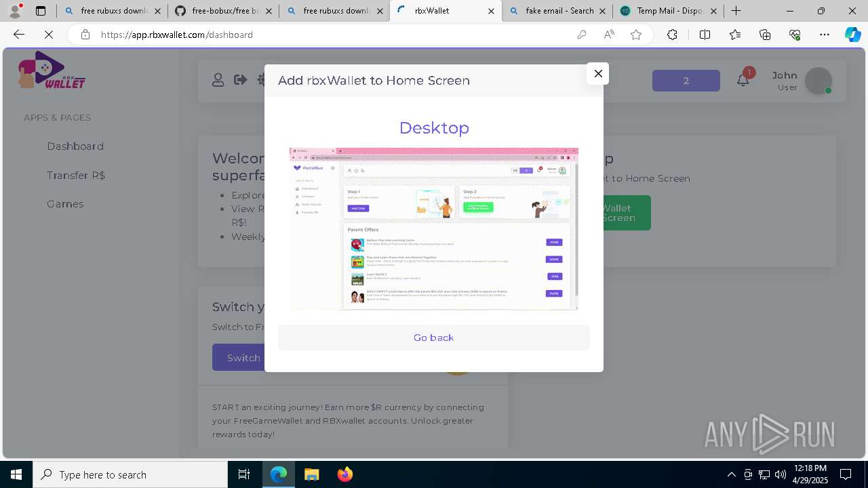Viewport: 868px width, 488px height.
Task: Click the purple 2 balance button
Action: (x=686, y=81)
